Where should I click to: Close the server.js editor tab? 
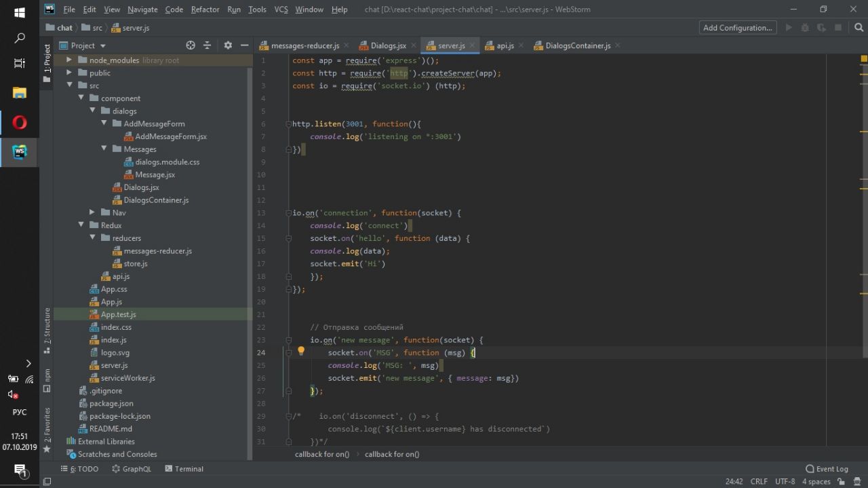click(473, 45)
